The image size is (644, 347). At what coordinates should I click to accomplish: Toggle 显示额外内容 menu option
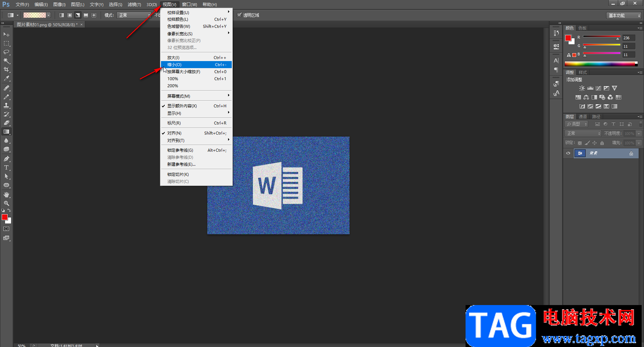coord(197,106)
